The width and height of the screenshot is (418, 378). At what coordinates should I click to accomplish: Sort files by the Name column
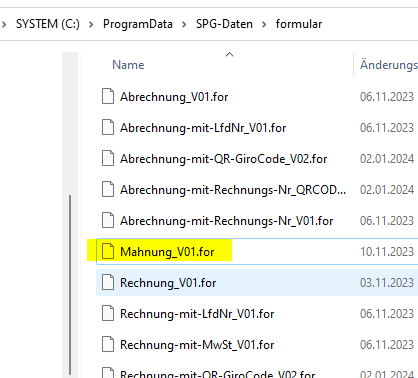[x=128, y=65]
